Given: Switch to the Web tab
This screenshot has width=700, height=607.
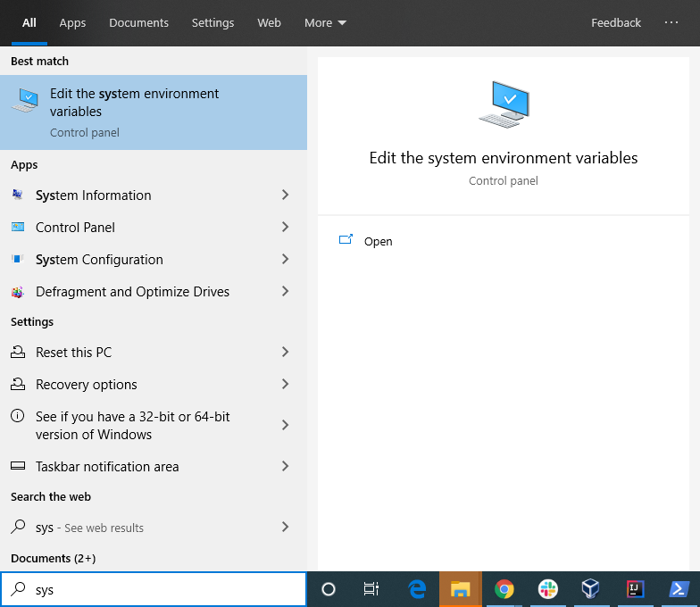Looking at the screenshot, I should point(269,23).
